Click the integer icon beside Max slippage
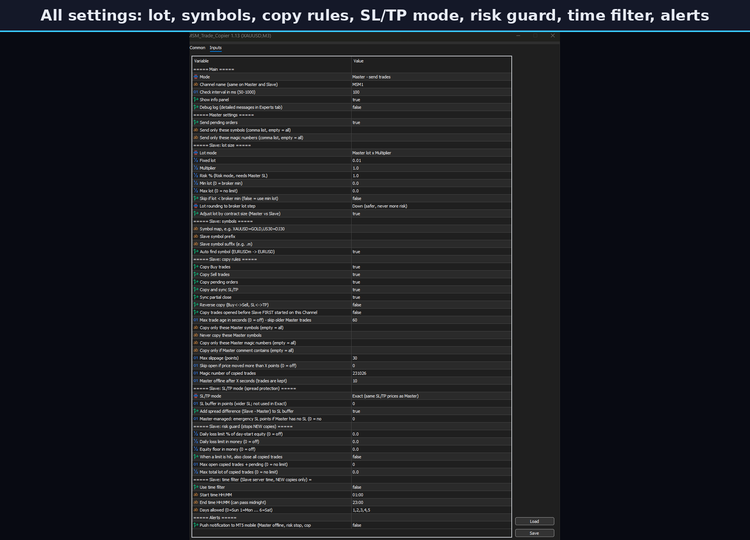Viewport: 750px width, 540px height. click(196, 358)
